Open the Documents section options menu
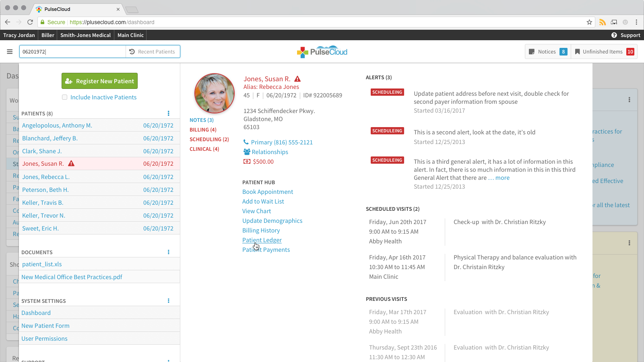Viewport: 644px width, 362px height. [x=169, y=252]
